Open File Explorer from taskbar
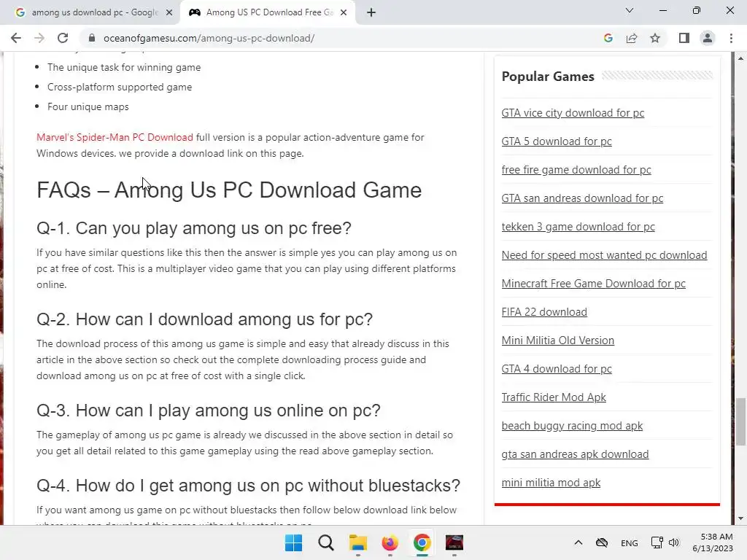747x560 pixels. pyautogui.click(x=357, y=542)
